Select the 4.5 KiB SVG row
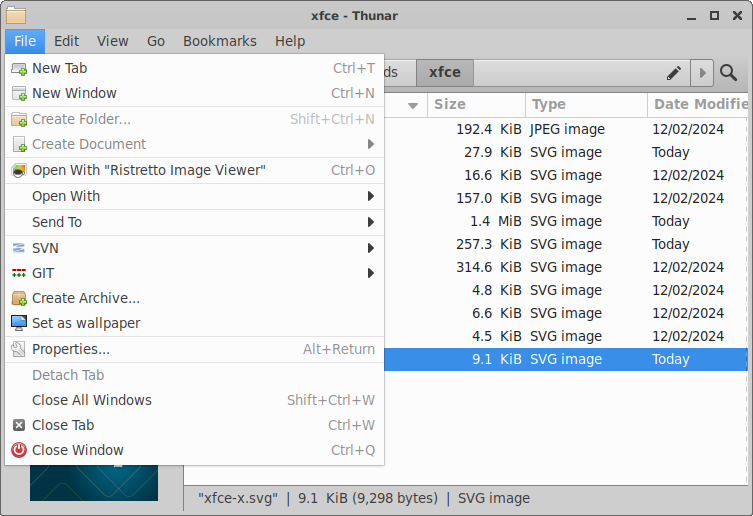This screenshot has height=516, width=753. tap(566, 337)
